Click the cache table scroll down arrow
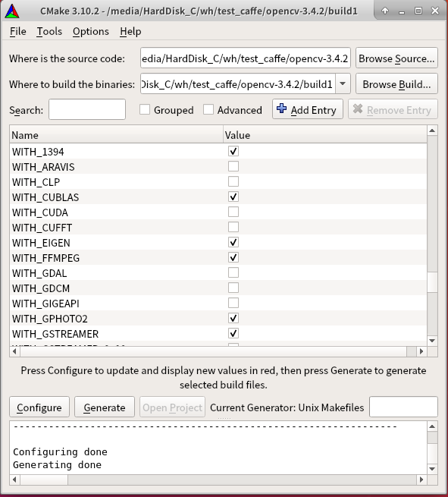 [x=432, y=341]
